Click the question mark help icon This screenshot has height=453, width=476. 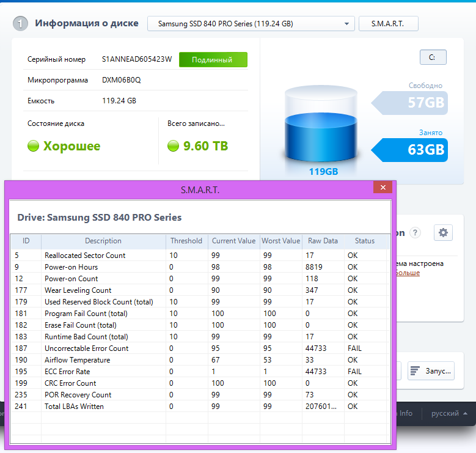(416, 233)
